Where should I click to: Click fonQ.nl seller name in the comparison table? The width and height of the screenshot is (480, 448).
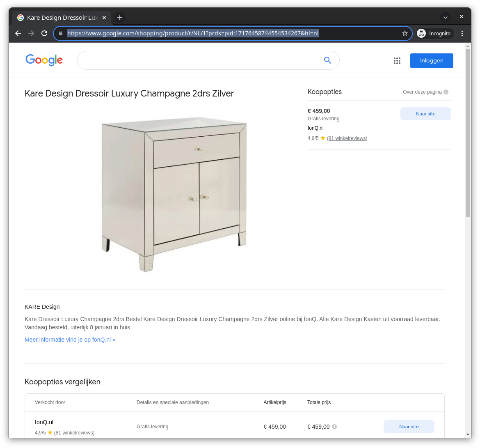pos(44,422)
